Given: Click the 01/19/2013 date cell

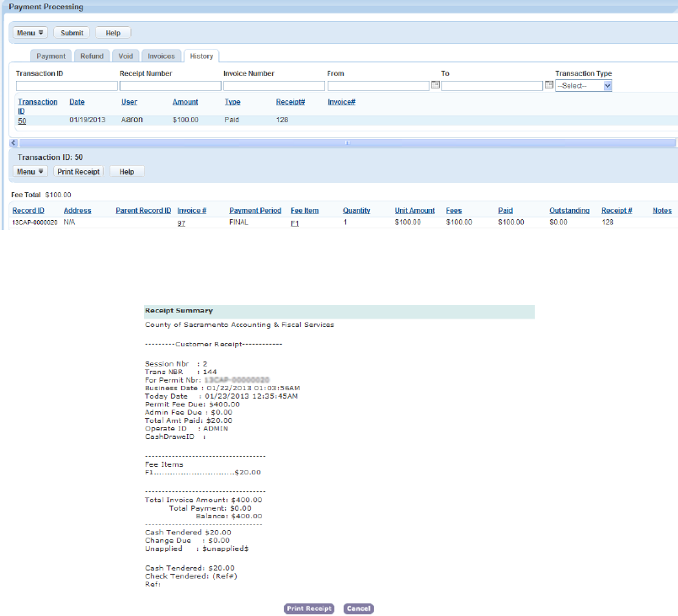Looking at the screenshot, I should tap(88, 120).
